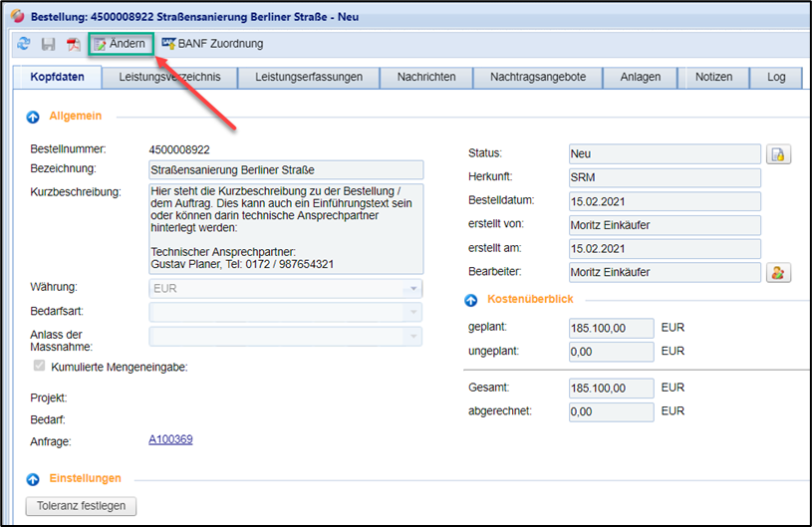Open the Anlass der Massnahme dropdown
This screenshot has width=812, height=527.
tap(412, 337)
